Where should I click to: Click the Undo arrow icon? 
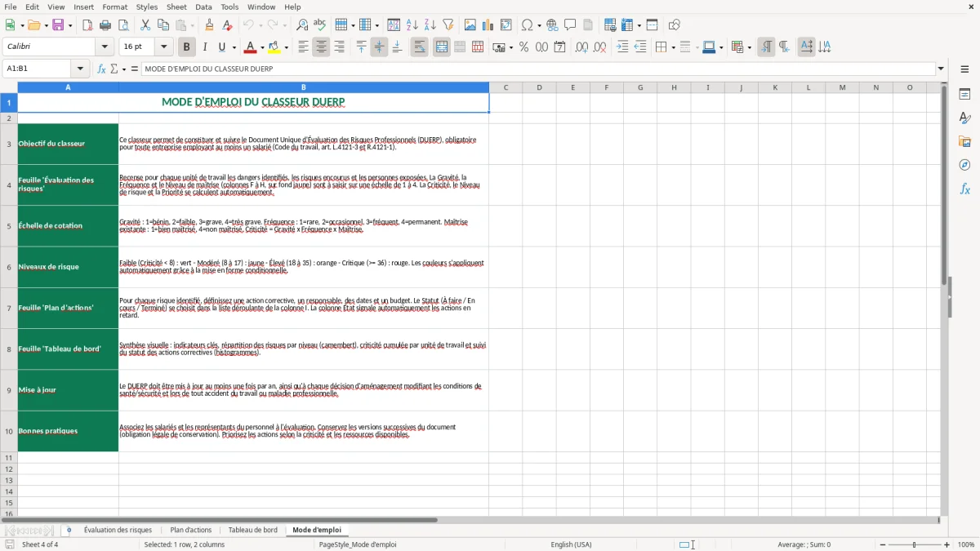tap(249, 25)
